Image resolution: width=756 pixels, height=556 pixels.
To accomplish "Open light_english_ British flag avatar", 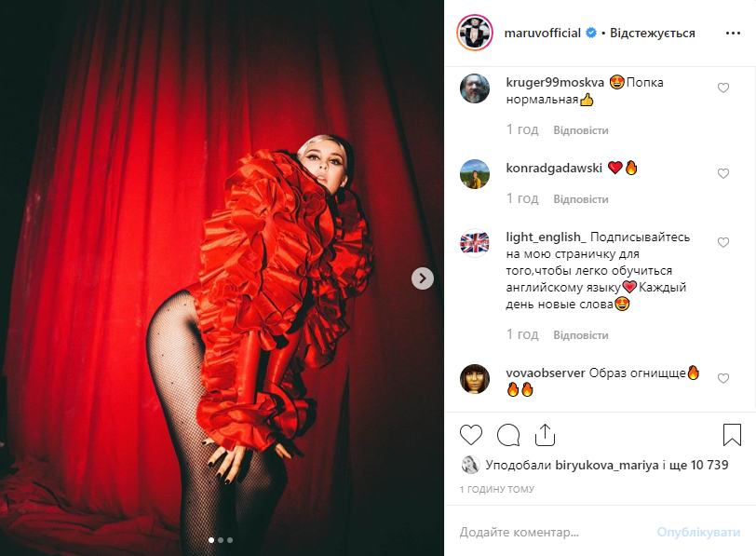I will point(475,242).
